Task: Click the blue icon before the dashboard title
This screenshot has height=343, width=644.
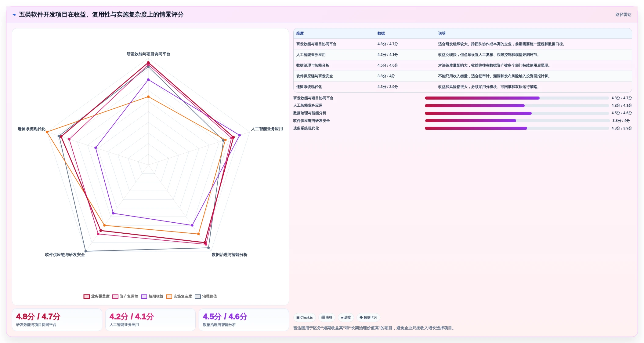Action: [14, 15]
